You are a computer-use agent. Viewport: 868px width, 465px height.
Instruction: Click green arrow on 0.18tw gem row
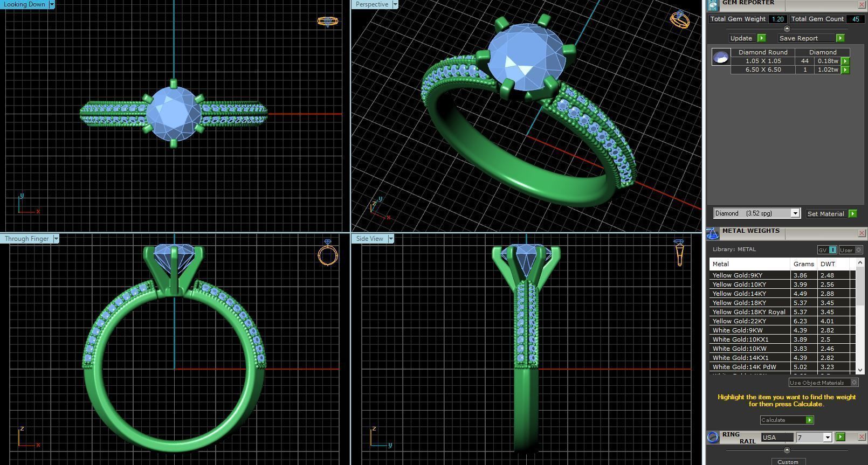845,61
